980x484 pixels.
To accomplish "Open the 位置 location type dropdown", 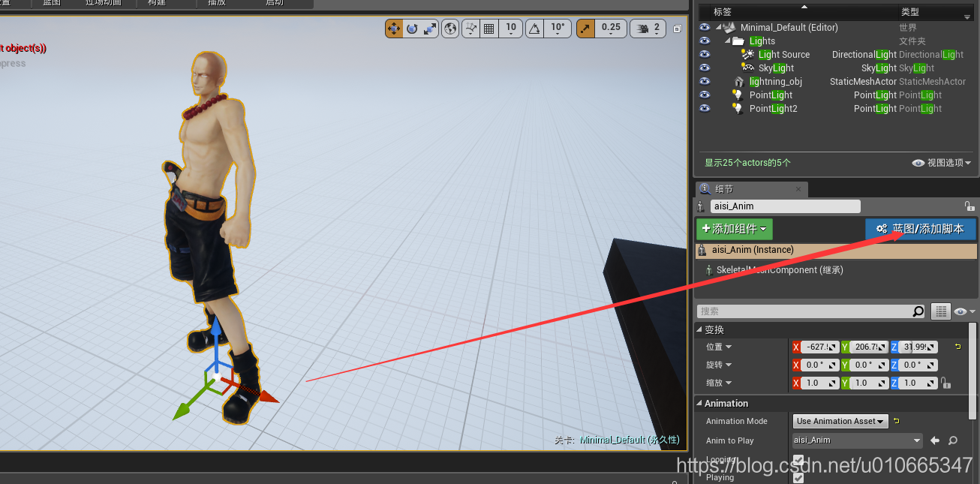I will [x=718, y=347].
